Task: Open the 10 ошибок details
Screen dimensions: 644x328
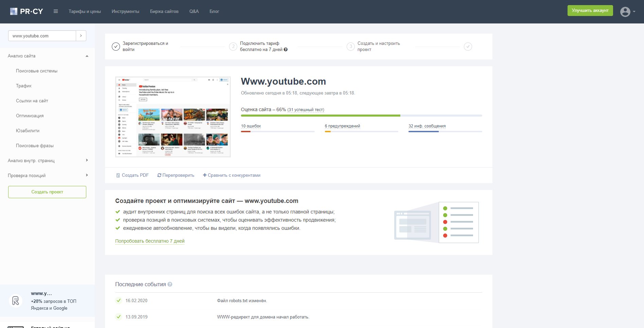Action: point(251,126)
